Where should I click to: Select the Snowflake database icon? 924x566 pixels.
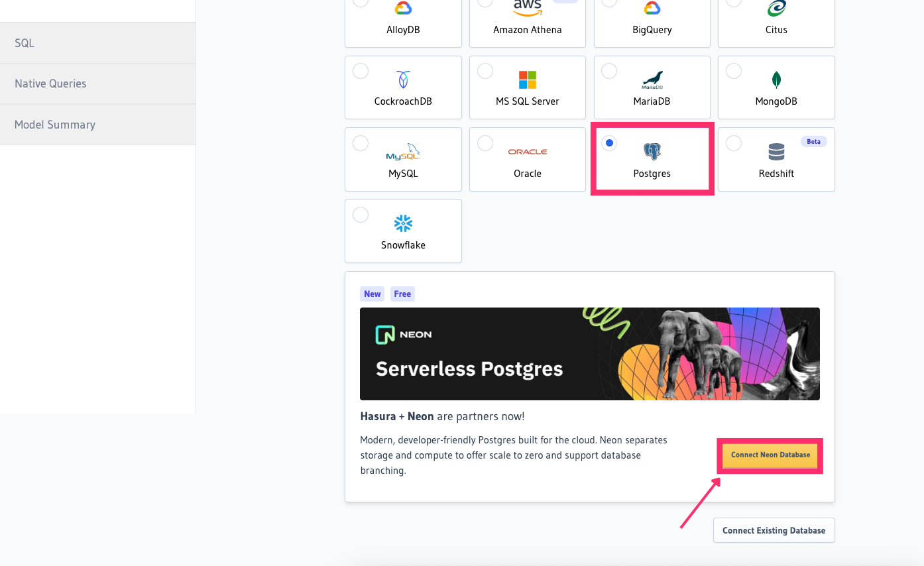coord(402,223)
